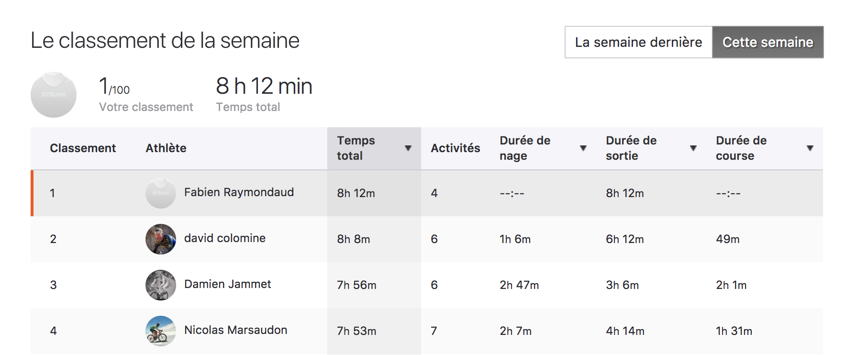Visit Damien Jammet's profile name
868x355 pixels.
tap(228, 284)
